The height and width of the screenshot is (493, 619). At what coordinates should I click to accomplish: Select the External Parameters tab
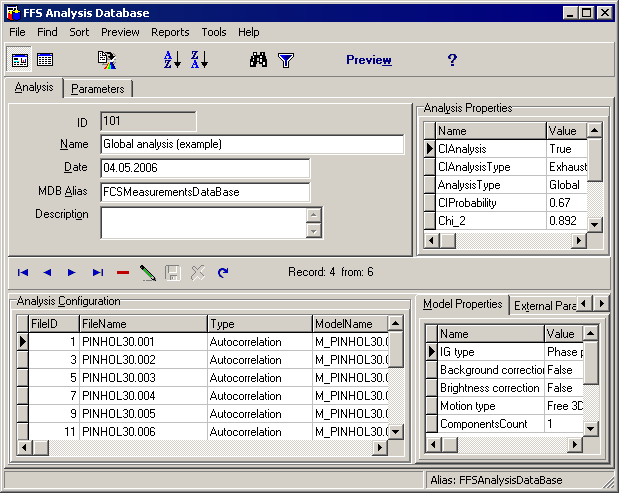[x=545, y=304]
